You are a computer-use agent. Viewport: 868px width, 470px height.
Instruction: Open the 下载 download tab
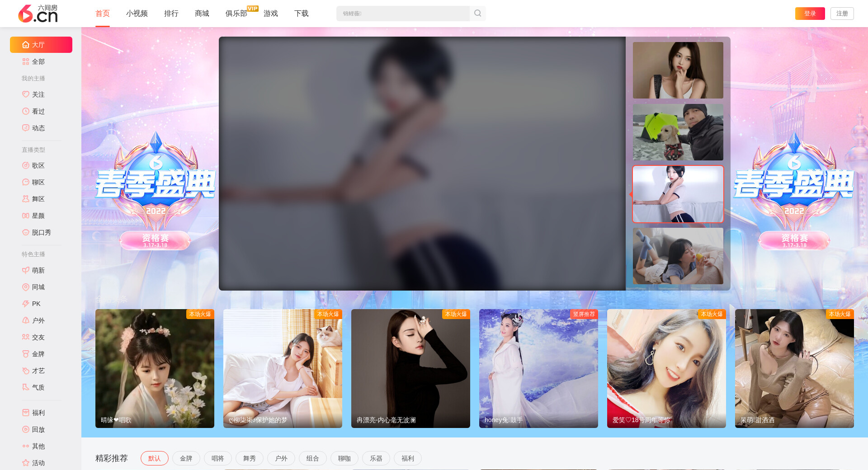pyautogui.click(x=302, y=14)
